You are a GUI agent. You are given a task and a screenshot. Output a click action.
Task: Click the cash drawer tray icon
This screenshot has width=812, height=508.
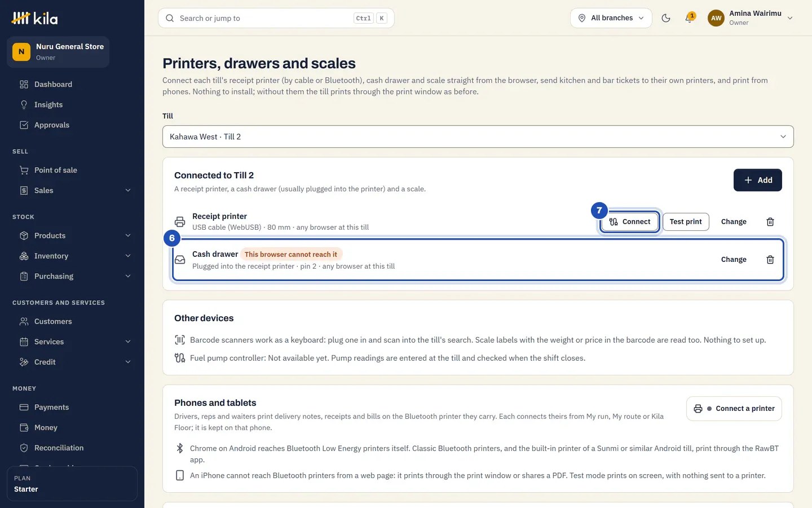pos(180,260)
